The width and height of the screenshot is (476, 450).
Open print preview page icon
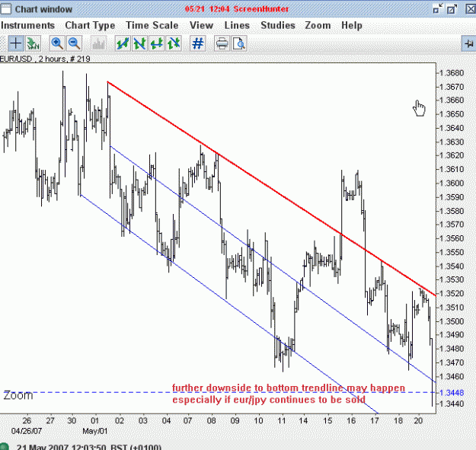(x=239, y=43)
